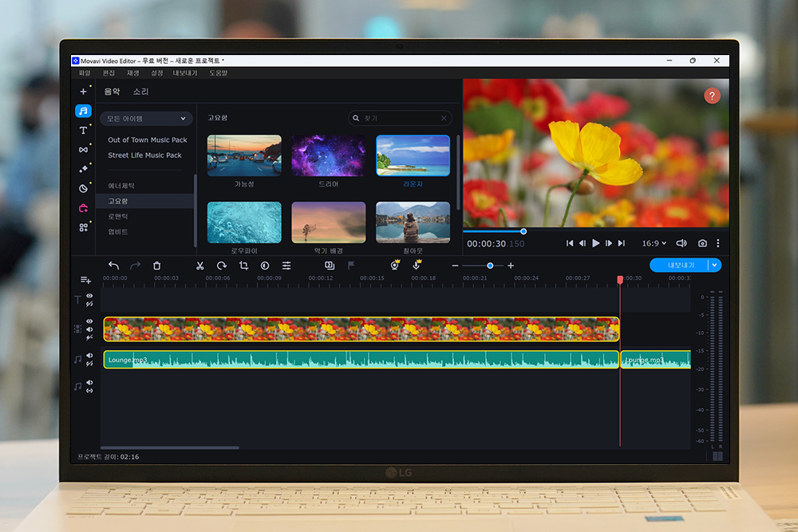Select the music note audio library icon

84,111
